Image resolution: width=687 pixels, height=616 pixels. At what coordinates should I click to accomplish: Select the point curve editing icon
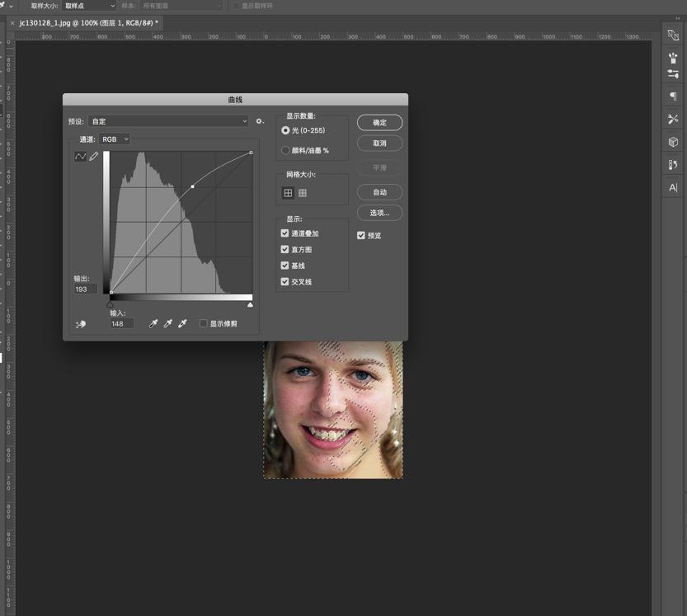pos(79,156)
